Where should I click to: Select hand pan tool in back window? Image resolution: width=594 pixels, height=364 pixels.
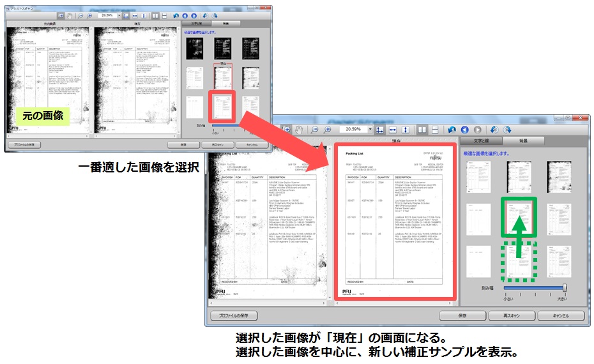click(70, 15)
